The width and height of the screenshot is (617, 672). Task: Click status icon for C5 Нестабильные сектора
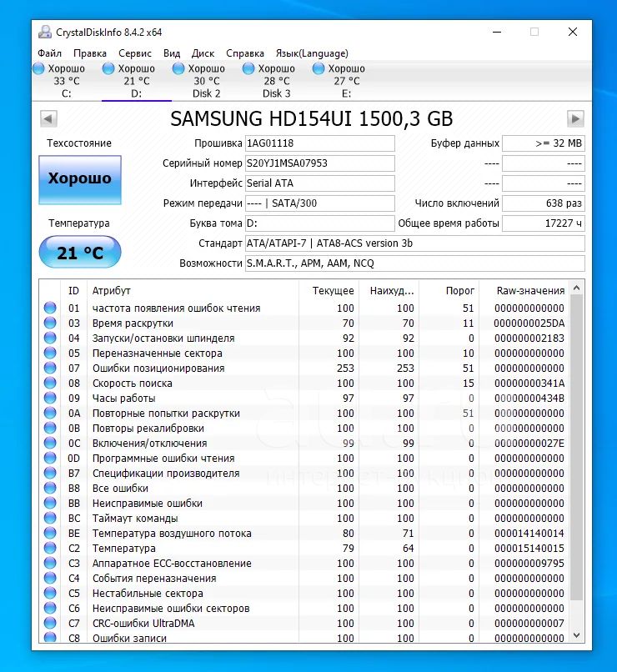click(x=50, y=593)
